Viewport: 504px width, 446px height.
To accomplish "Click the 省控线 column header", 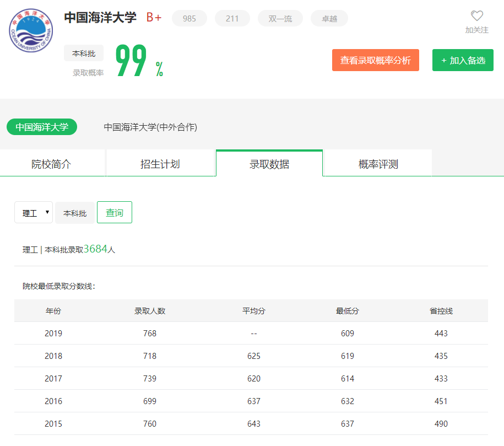I will click(441, 311).
